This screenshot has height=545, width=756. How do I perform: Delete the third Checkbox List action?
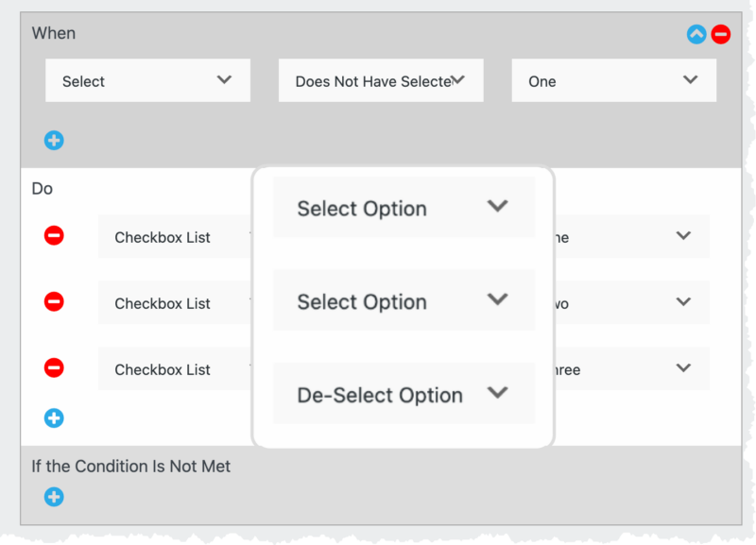tap(54, 368)
